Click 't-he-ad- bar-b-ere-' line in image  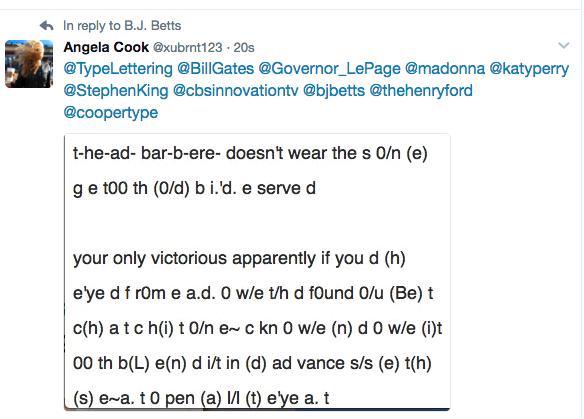pos(250,153)
